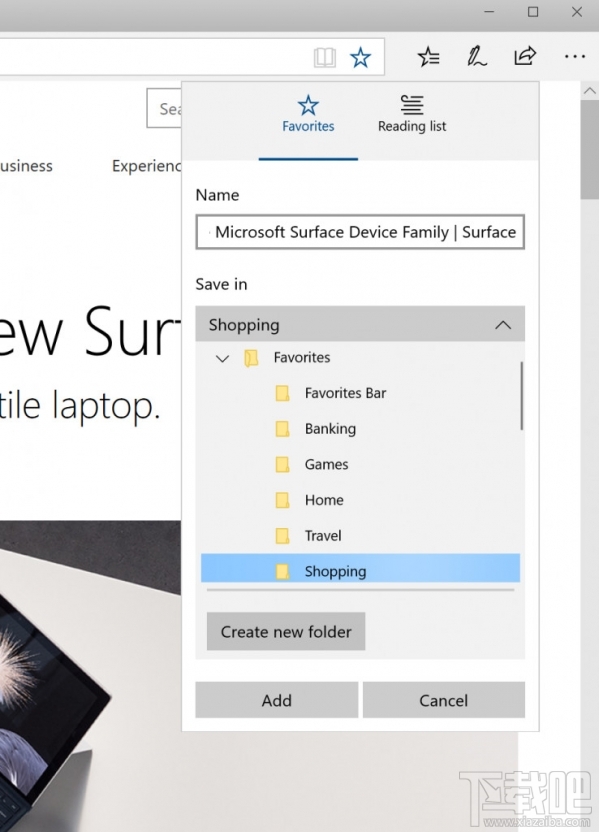
Task: Click the Banking folder icon
Action: (x=282, y=429)
